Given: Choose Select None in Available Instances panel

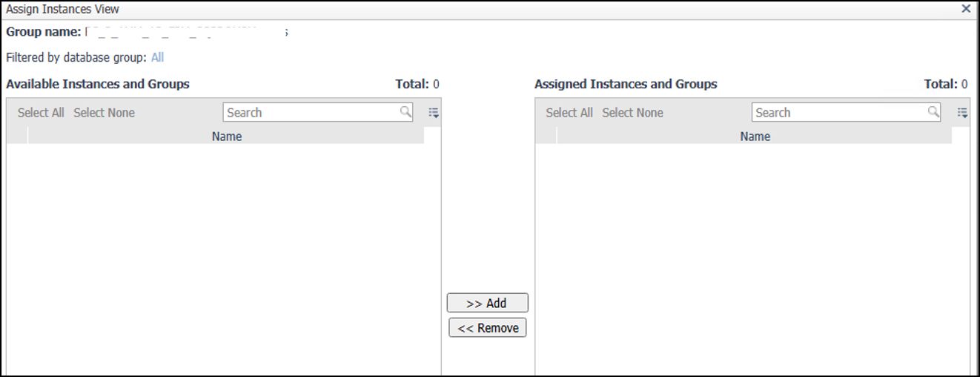Looking at the screenshot, I should (104, 113).
